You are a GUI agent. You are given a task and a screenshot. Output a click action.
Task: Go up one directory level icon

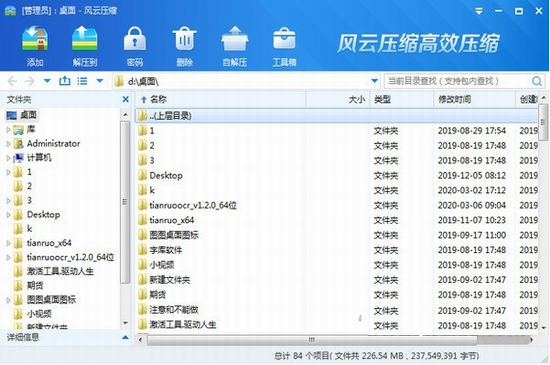click(65, 81)
